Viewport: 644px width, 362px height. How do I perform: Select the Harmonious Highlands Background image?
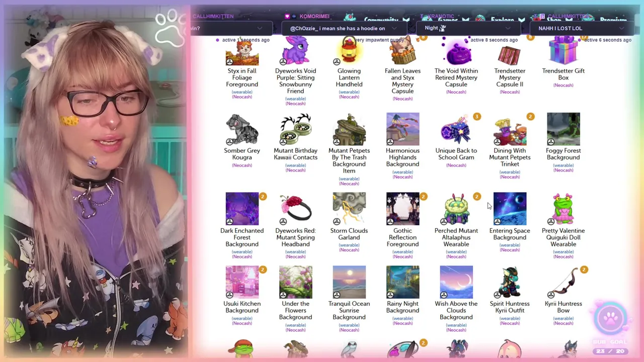tap(403, 129)
